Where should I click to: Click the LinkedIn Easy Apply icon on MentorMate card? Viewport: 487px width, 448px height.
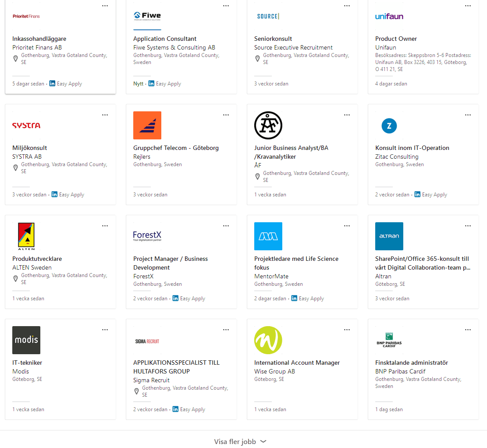point(294,298)
